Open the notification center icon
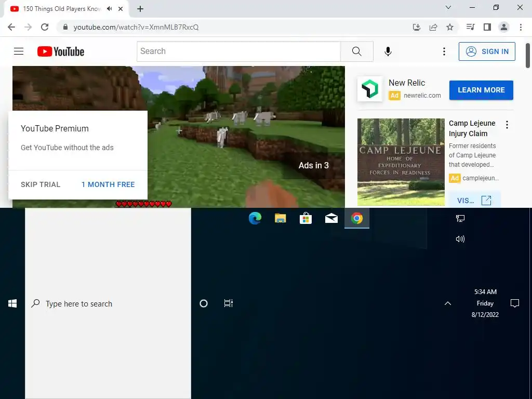Screen dimensions: 532x399 pyautogui.click(x=515, y=303)
